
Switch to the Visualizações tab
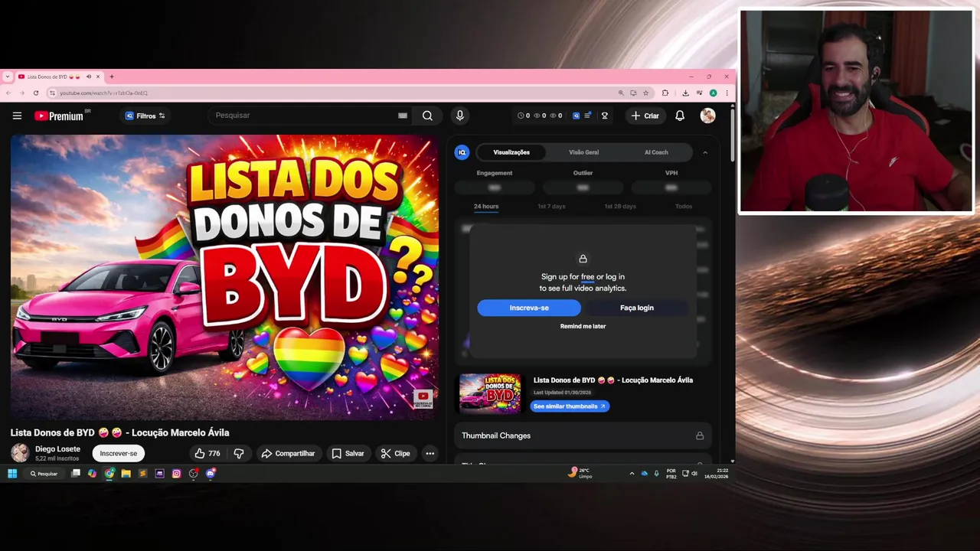511,152
